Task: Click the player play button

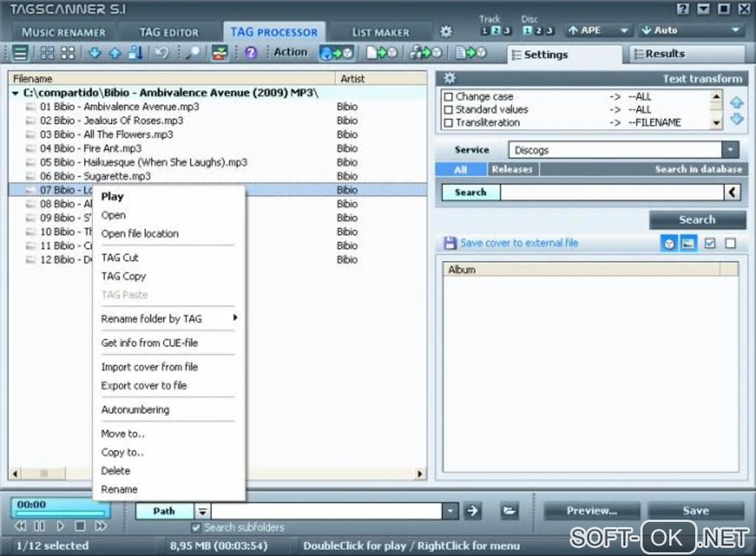Action: [60, 526]
